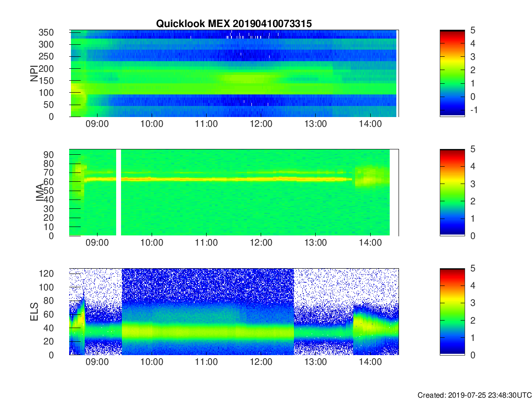532x399 pixels.
Task: Click the 09:00 label under ELS plot
Action: tap(97, 362)
